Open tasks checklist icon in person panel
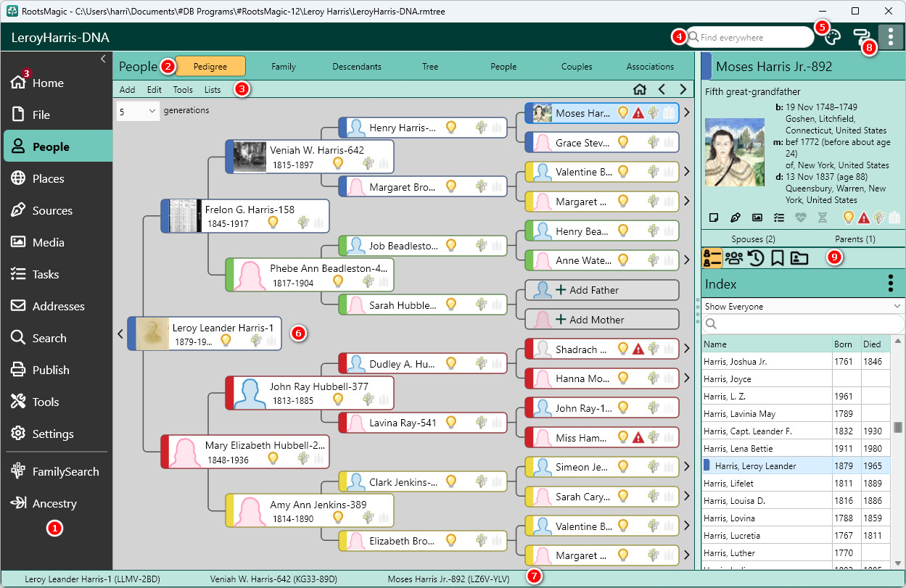The width and height of the screenshot is (906, 588). [779, 217]
